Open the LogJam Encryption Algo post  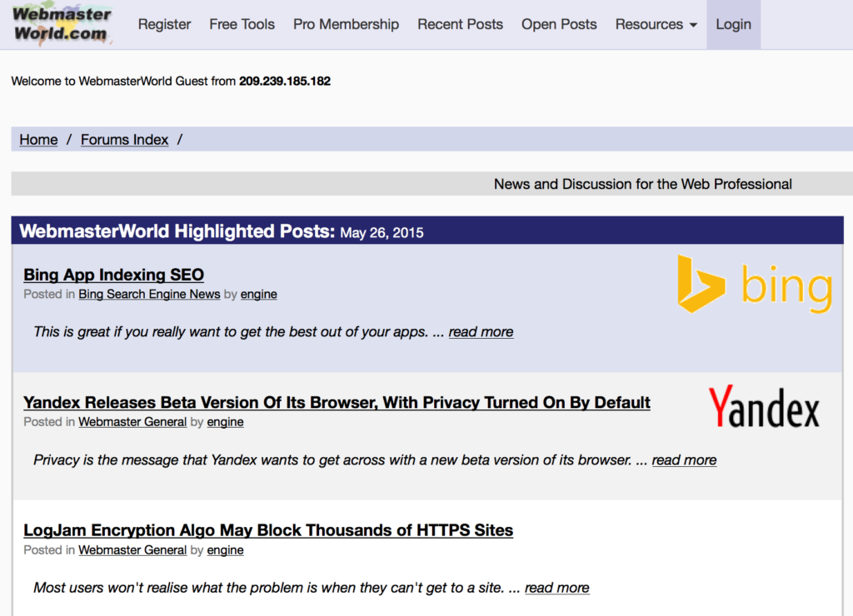pyautogui.click(x=268, y=530)
